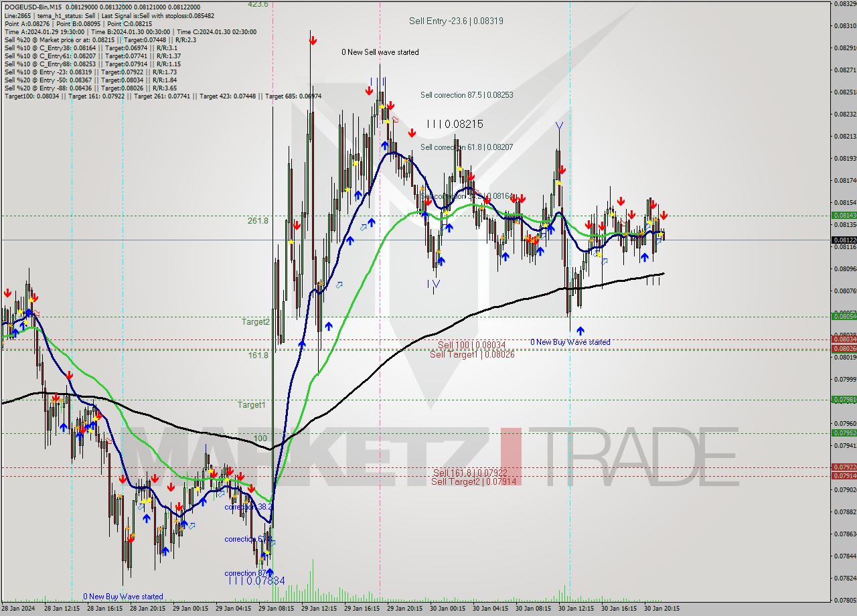Select the '30 Jan 00:15' time axis label
The image size is (857, 616).
[x=448, y=609]
